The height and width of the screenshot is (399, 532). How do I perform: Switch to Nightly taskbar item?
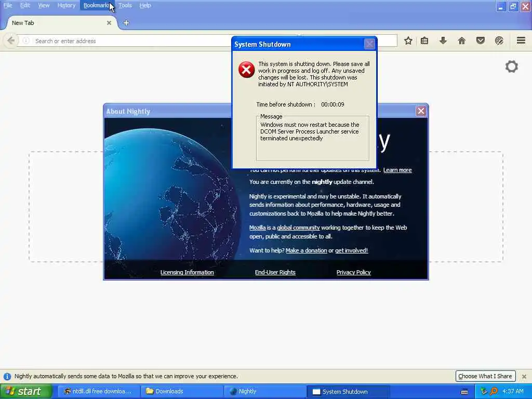(x=265, y=392)
